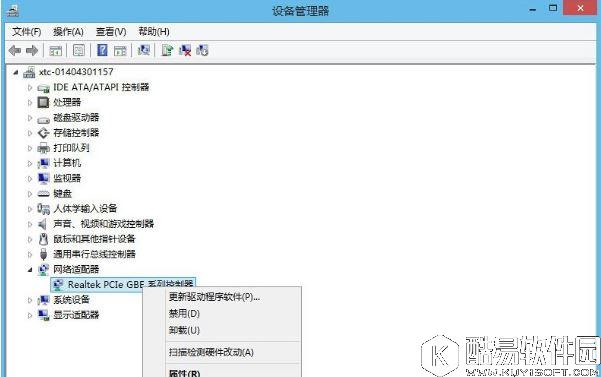Click the 网络适配器 network adapter icon
The width and height of the screenshot is (601, 377).
(43, 269)
